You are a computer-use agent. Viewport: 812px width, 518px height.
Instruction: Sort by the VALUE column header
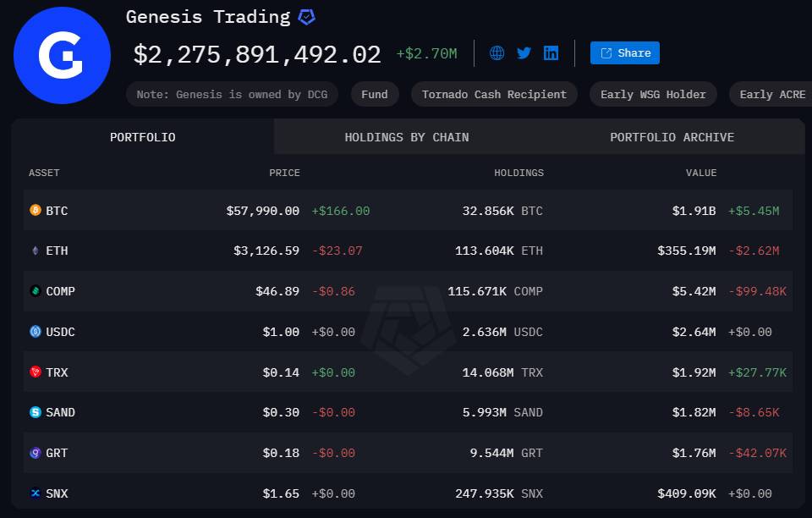(701, 173)
